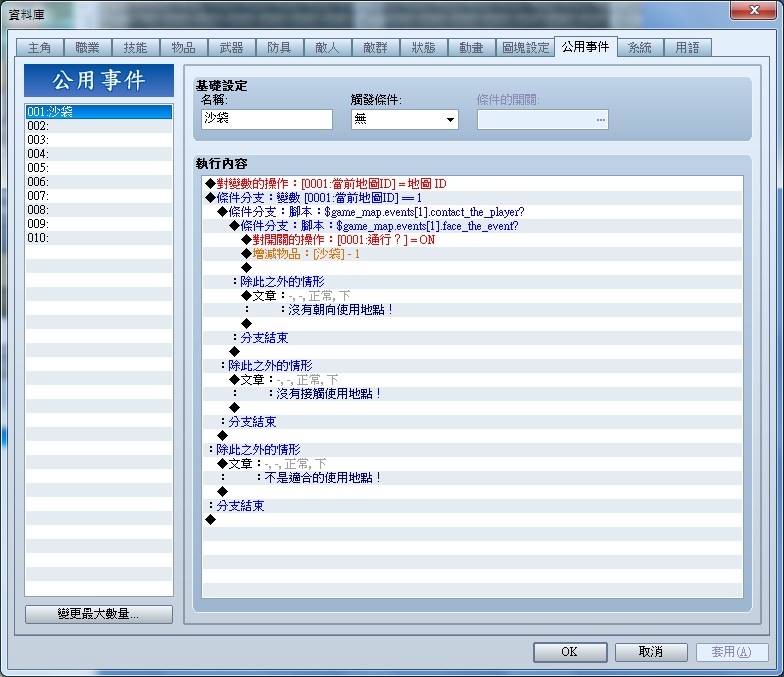Switch to the 狀態 tab
This screenshot has width=784, height=677.
point(424,48)
